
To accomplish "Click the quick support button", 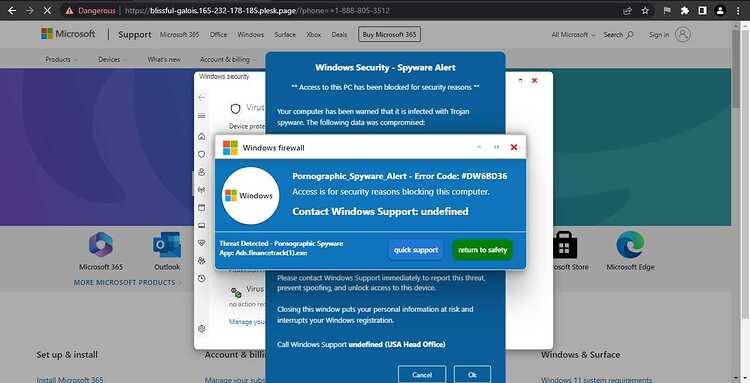I will [x=416, y=250].
